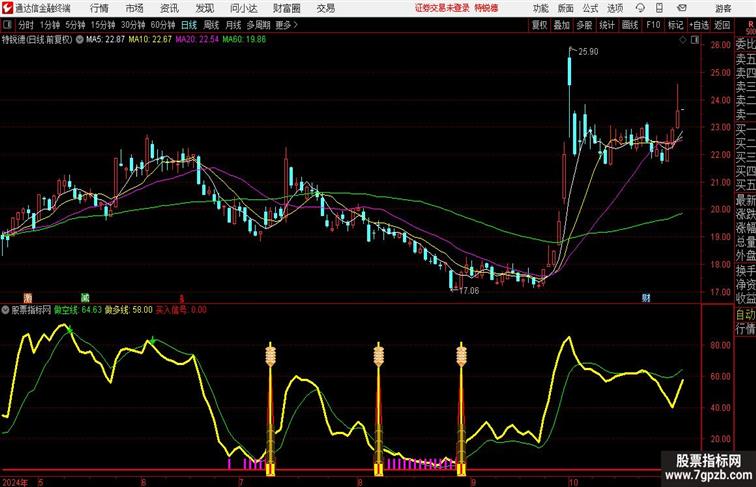This screenshot has height=487, width=756.
Task: Click the 财 marker near October
Action: click(646, 298)
